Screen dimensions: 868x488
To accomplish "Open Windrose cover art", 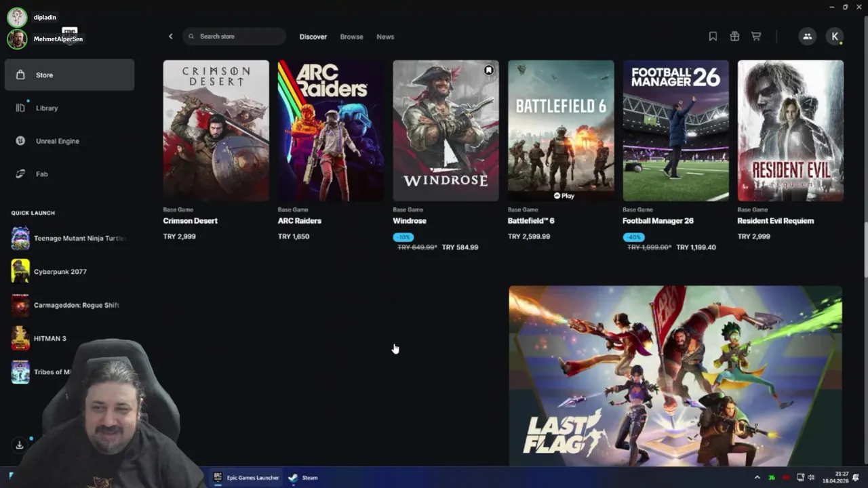I will [446, 130].
